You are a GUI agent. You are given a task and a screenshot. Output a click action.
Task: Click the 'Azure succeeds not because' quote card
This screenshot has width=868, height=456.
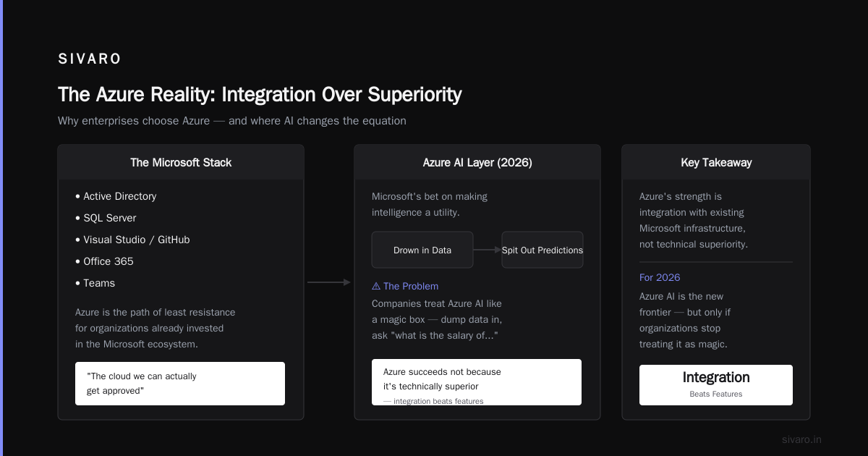(x=477, y=382)
